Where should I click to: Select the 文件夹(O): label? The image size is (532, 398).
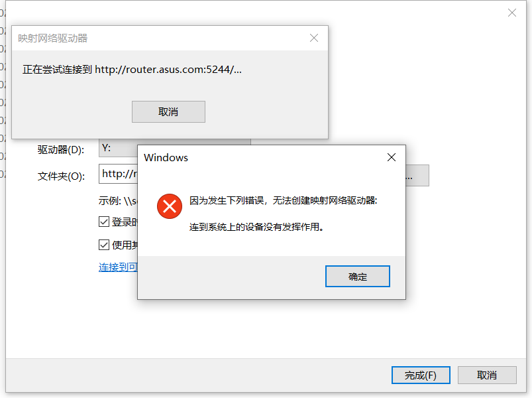point(61,176)
